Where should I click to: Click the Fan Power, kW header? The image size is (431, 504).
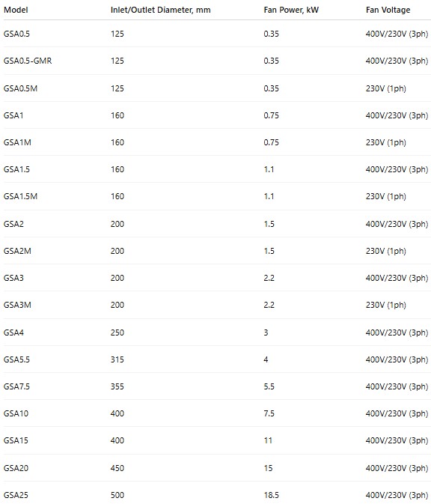pyautogui.click(x=291, y=10)
